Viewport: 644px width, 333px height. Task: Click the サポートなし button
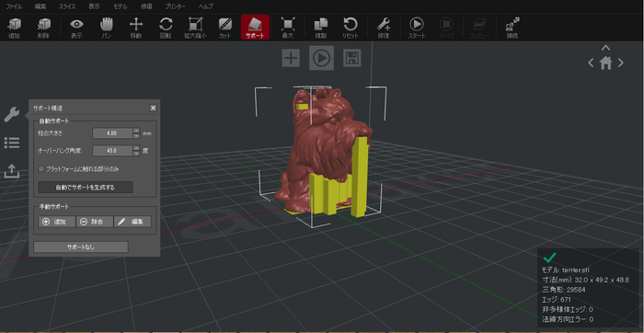81,247
